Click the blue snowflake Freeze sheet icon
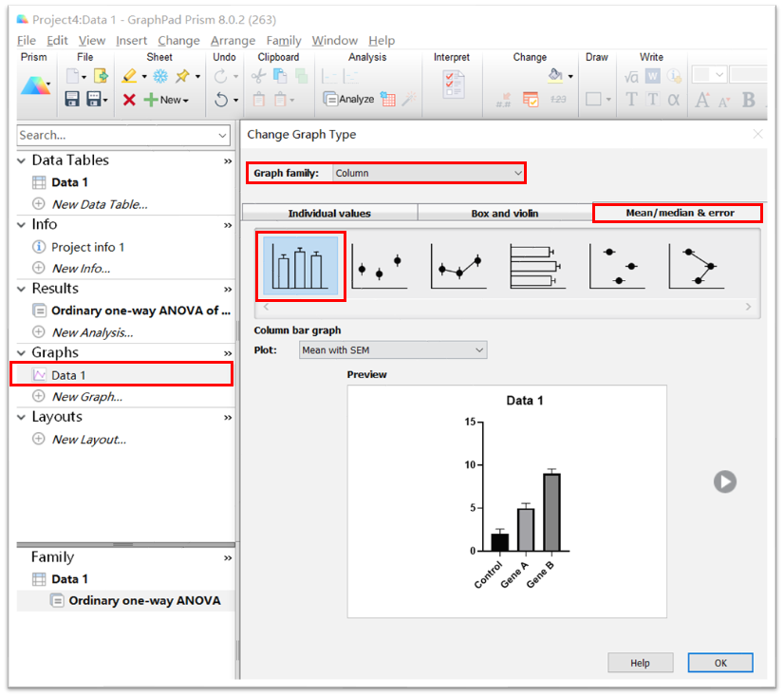The image size is (784, 697). (x=160, y=76)
